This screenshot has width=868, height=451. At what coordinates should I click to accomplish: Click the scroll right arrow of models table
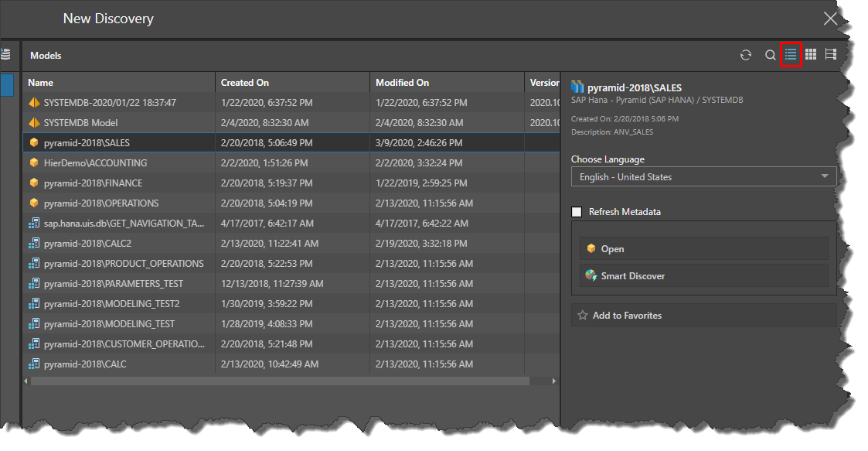point(553,381)
